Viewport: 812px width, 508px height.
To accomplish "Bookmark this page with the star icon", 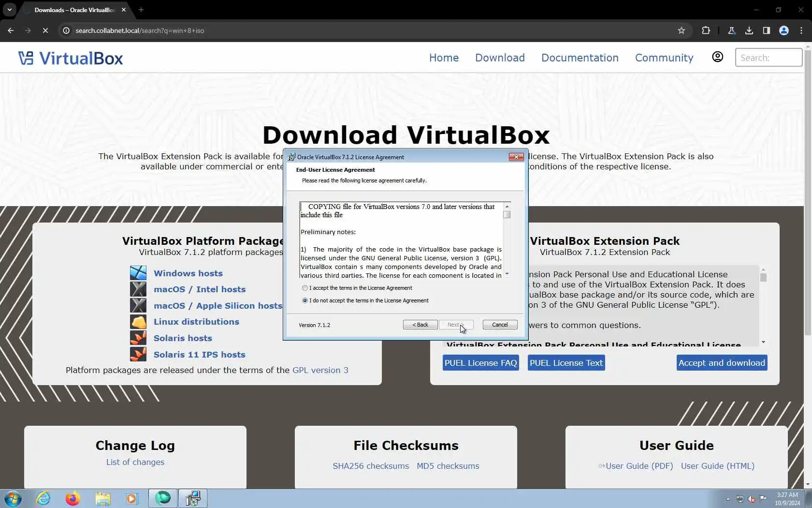I will [681, 30].
